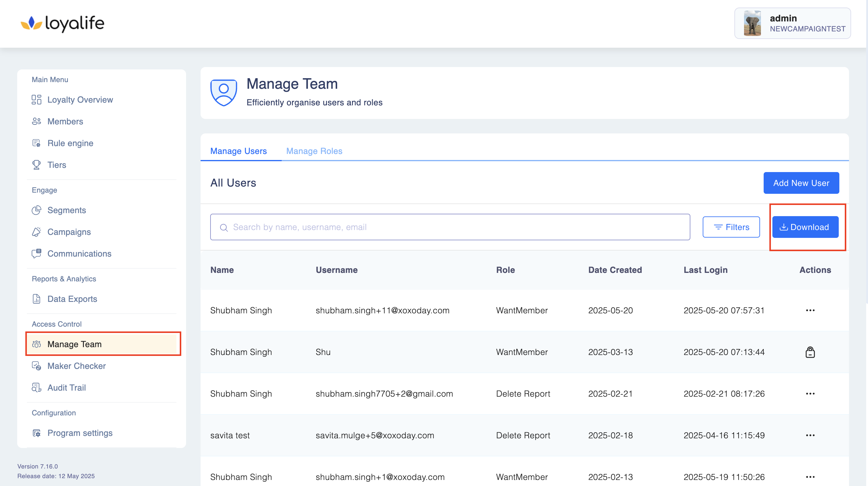Viewport: 868px width, 486px height.
Task: Click the Campaigns party popper icon
Action: (x=36, y=232)
